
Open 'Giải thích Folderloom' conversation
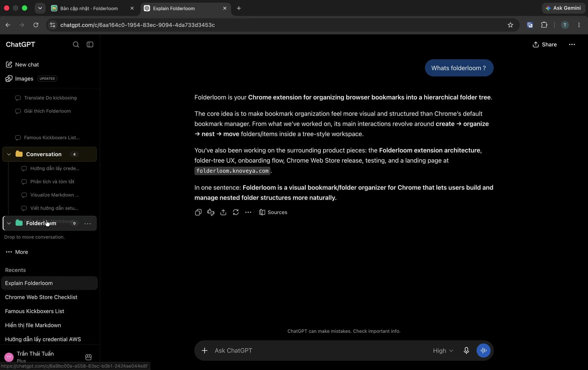pyautogui.click(x=47, y=111)
